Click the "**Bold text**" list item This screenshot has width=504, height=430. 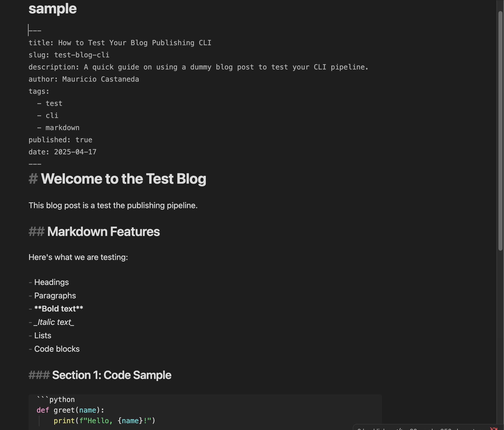click(59, 309)
